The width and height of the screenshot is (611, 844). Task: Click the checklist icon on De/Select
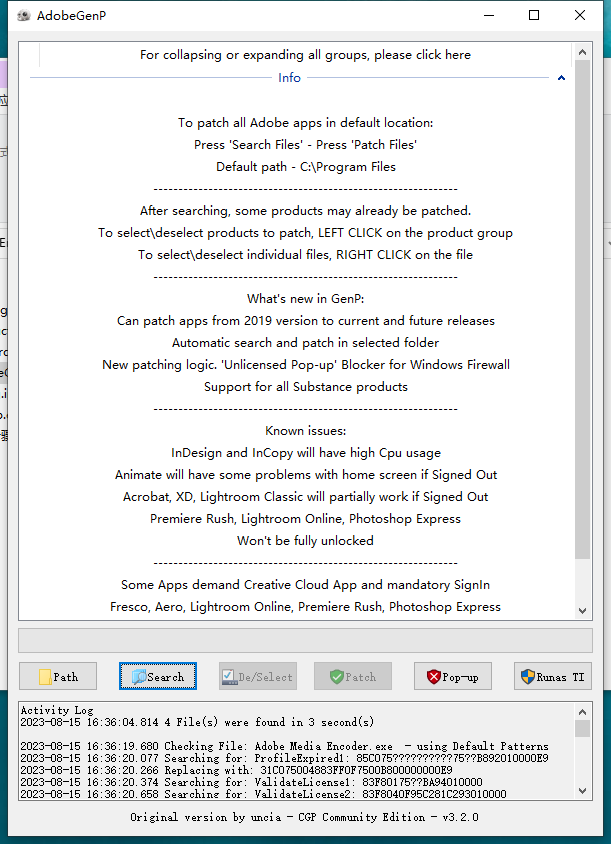230,677
